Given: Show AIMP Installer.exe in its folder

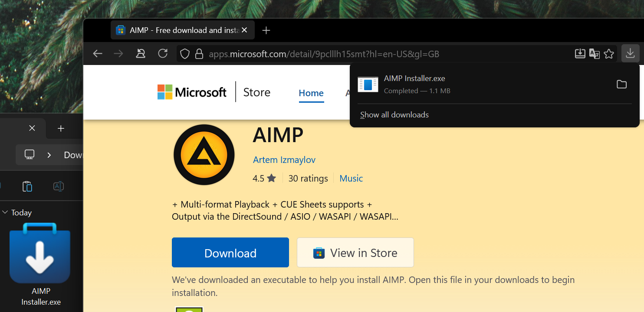Looking at the screenshot, I should (622, 84).
